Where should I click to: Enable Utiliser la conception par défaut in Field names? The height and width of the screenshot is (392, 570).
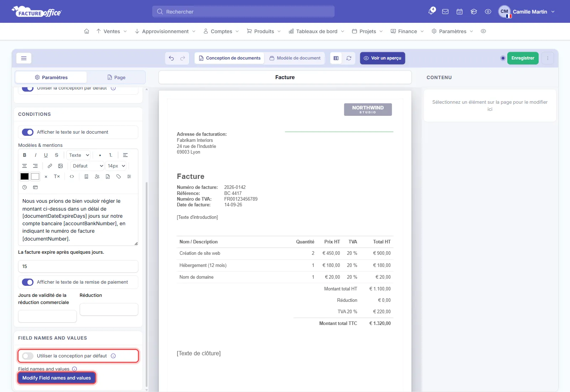[x=28, y=356]
